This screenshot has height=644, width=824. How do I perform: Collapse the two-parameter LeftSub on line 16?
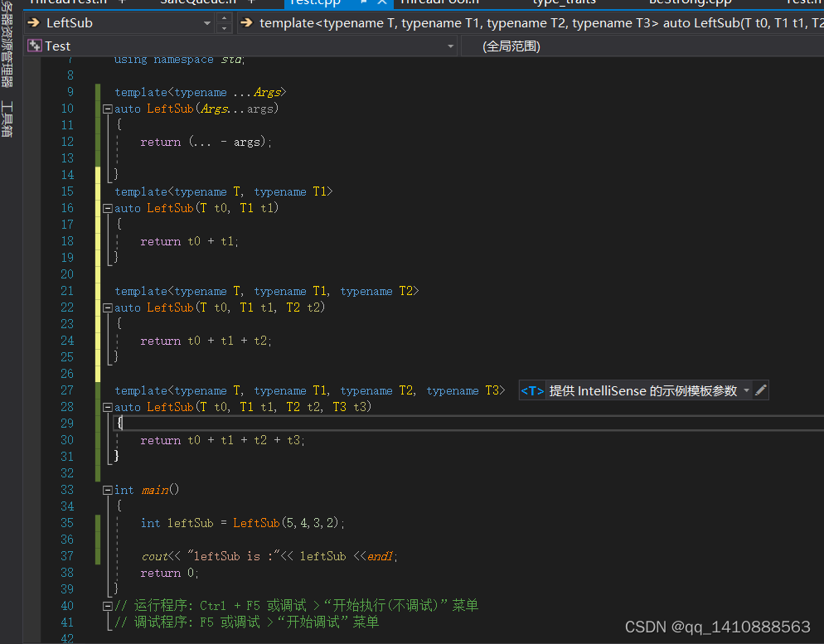coord(107,209)
